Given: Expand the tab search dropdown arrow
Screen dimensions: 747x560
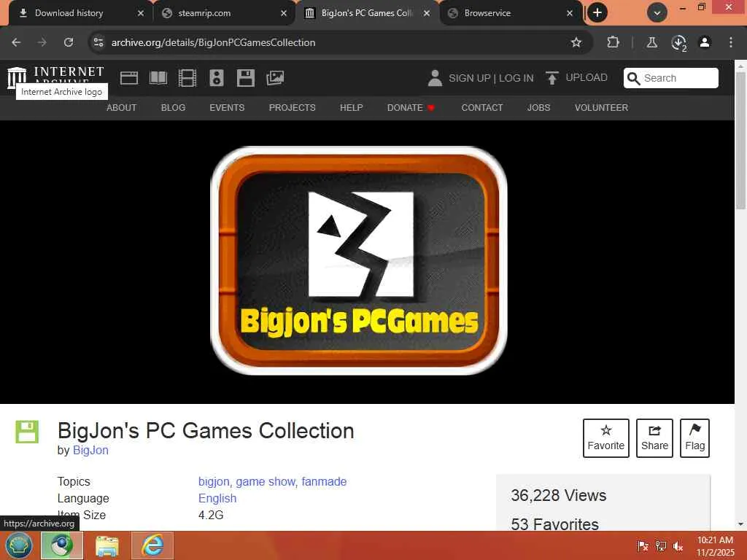Looking at the screenshot, I should (657, 13).
